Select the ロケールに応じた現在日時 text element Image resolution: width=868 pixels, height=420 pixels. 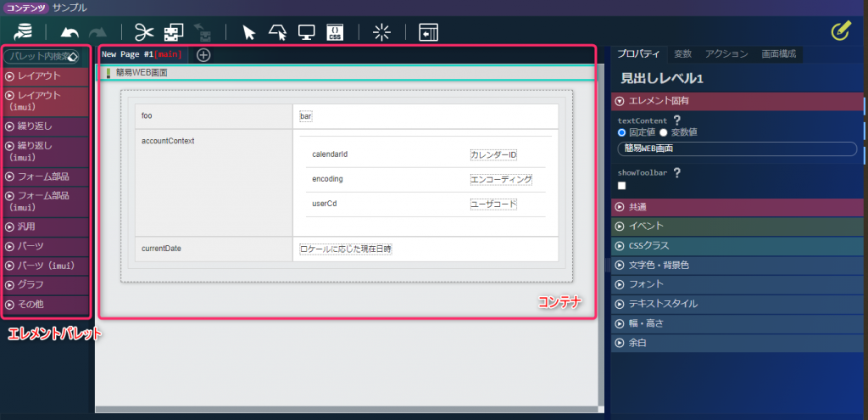346,249
